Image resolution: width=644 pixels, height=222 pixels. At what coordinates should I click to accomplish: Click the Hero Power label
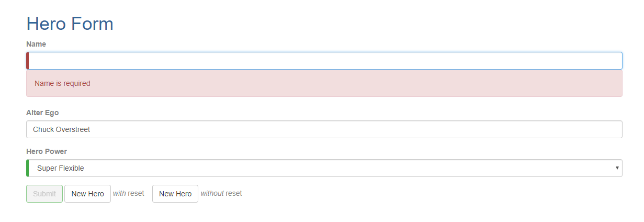coord(47,151)
